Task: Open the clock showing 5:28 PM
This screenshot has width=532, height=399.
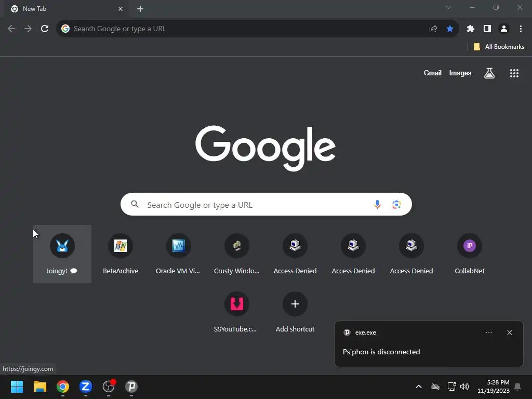Action: tap(494, 387)
